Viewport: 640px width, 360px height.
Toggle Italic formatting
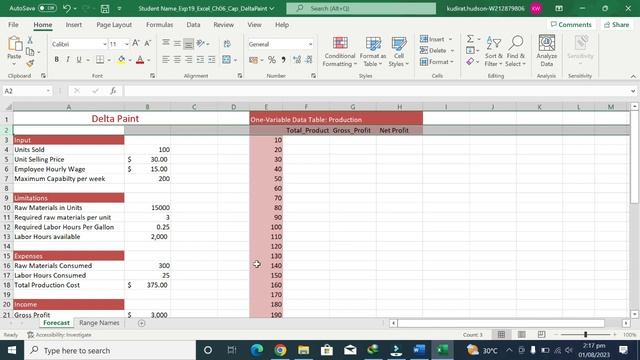[x=68, y=60]
